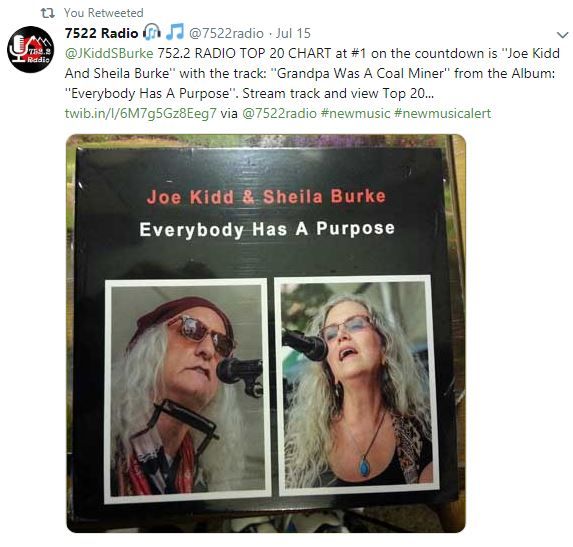
Task: Click the retweet arrows icon
Action: click(48, 13)
